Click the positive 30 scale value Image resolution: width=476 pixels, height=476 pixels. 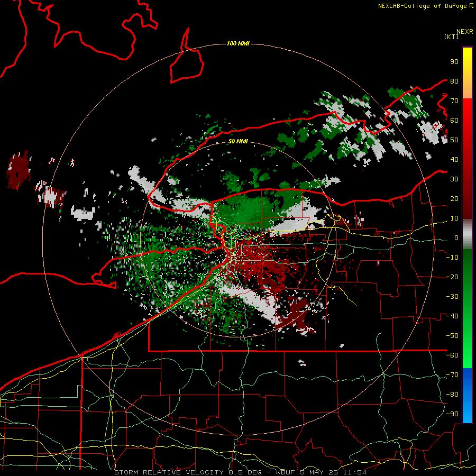point(454,179)
